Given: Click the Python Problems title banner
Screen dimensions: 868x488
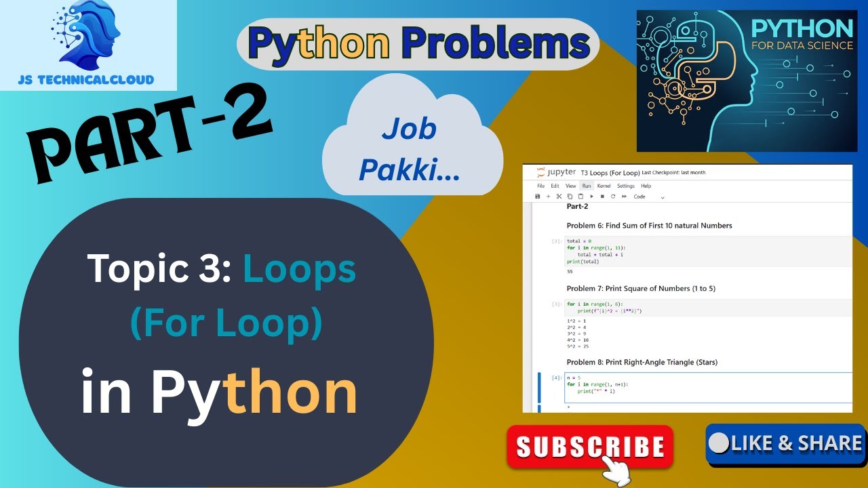Looking at the screenshot, I should pyautogui.click(x=418, y=44).
